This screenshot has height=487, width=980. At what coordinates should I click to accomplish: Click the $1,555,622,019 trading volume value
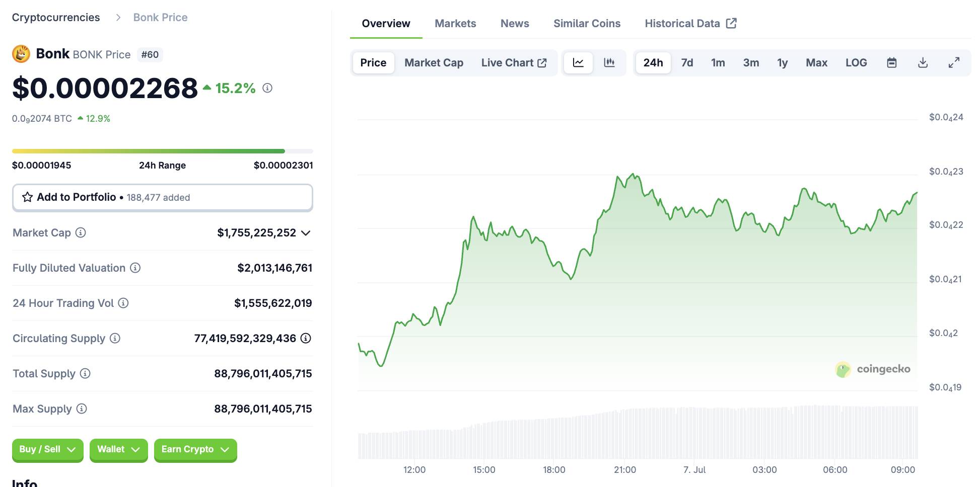[x=273, y=303]
